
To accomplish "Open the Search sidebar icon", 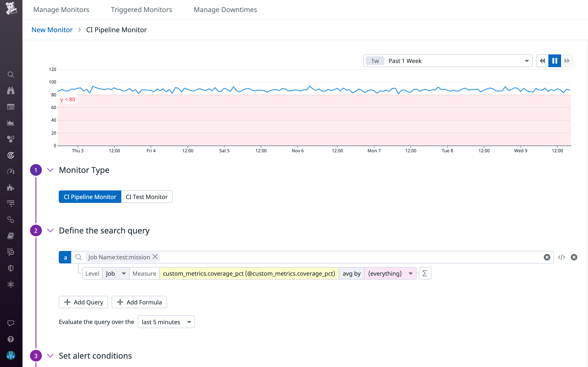I will click(x=11, y=75).
